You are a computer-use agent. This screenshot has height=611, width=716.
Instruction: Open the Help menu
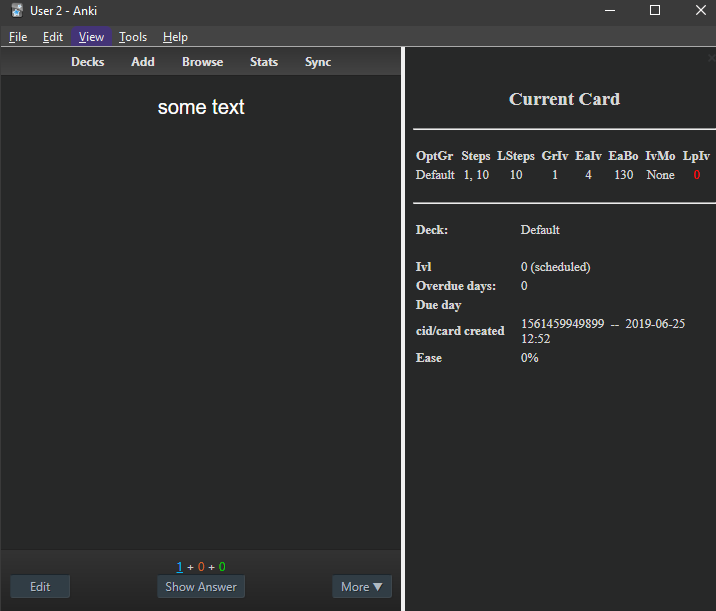175,37
